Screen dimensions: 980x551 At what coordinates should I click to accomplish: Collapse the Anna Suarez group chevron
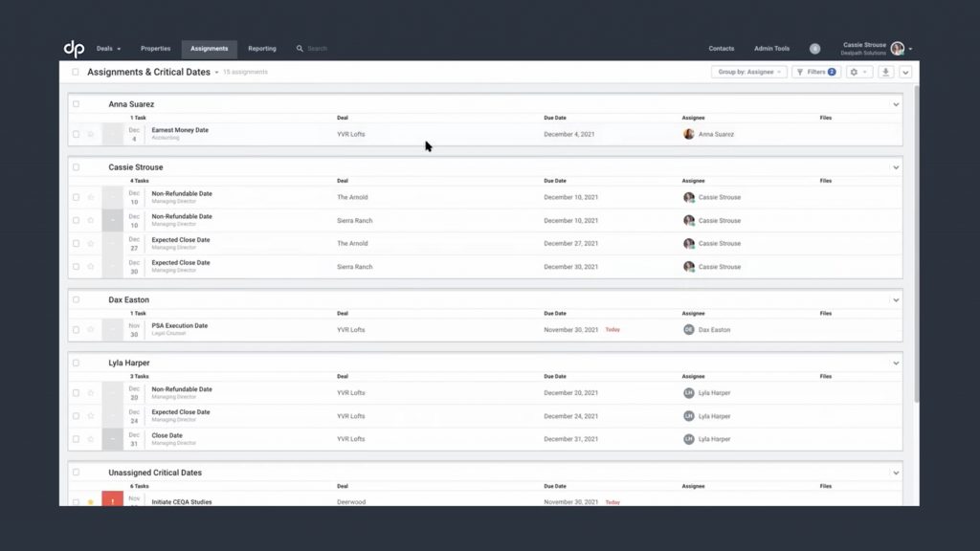896,105
